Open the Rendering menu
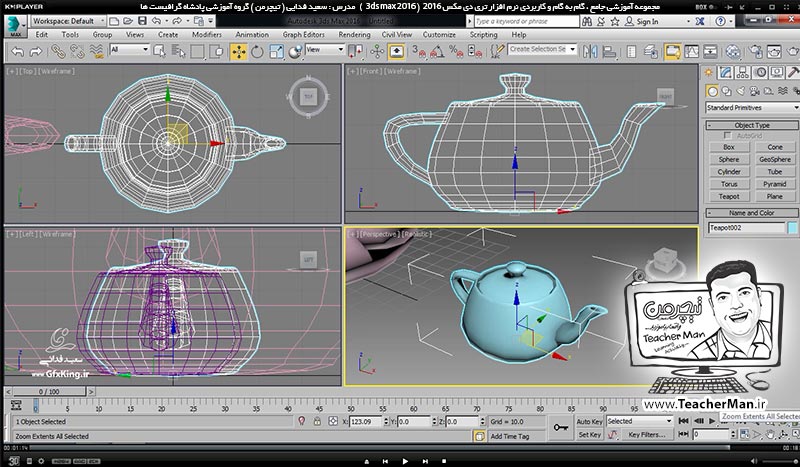This screenshot has width=800, height=467. (x=354, y=35)
